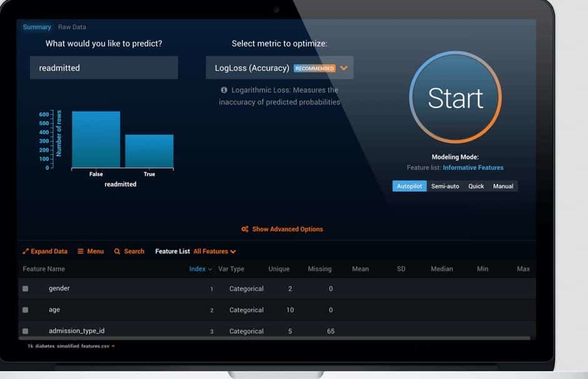Click the True bar in histogram
The height and width of the screenshot is (379, 588).
pyautogui.click(x=149, y=151)
